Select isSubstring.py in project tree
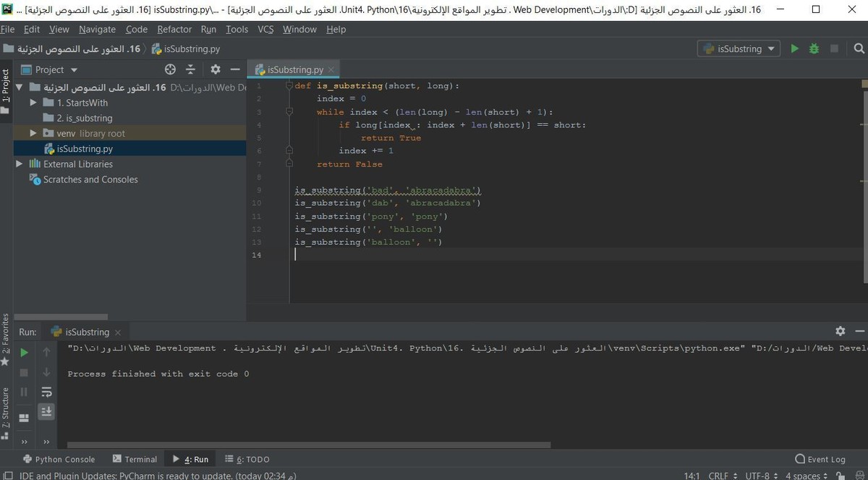The image size is (868, 480). tap(84, 149)
